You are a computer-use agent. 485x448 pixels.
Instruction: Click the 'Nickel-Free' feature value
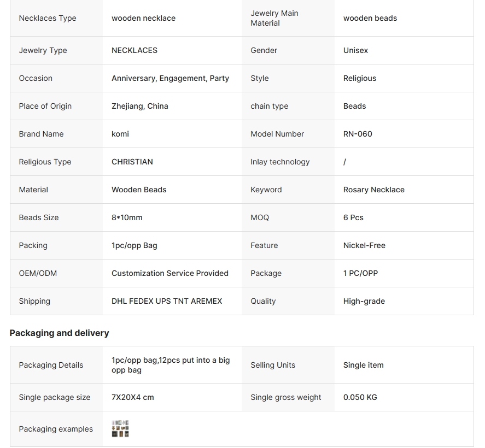tap(364, 245)
